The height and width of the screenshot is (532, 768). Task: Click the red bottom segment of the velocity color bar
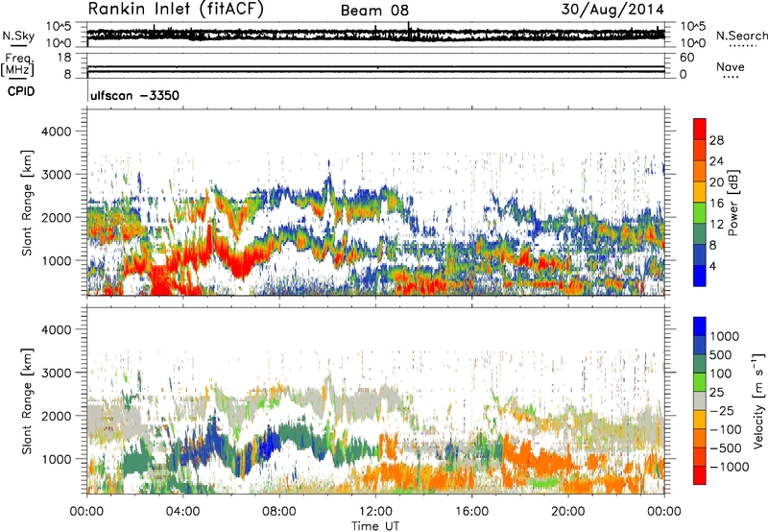700,475
